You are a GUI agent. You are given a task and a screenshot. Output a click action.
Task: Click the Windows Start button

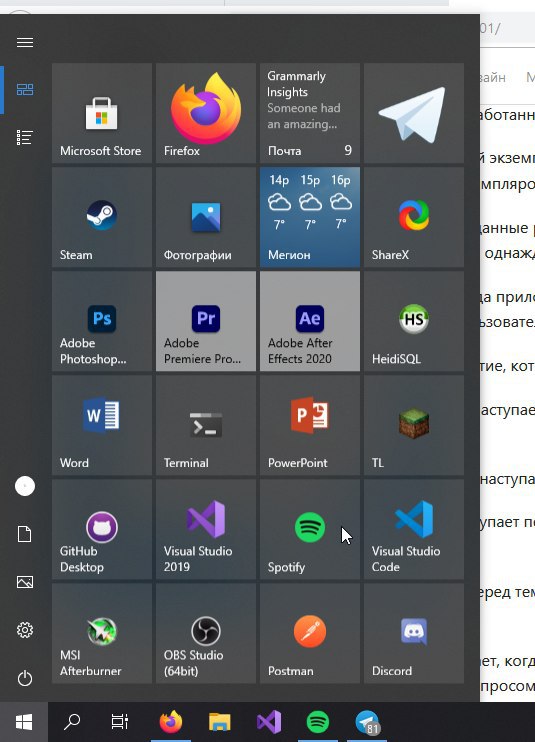[x=24, y=722]
